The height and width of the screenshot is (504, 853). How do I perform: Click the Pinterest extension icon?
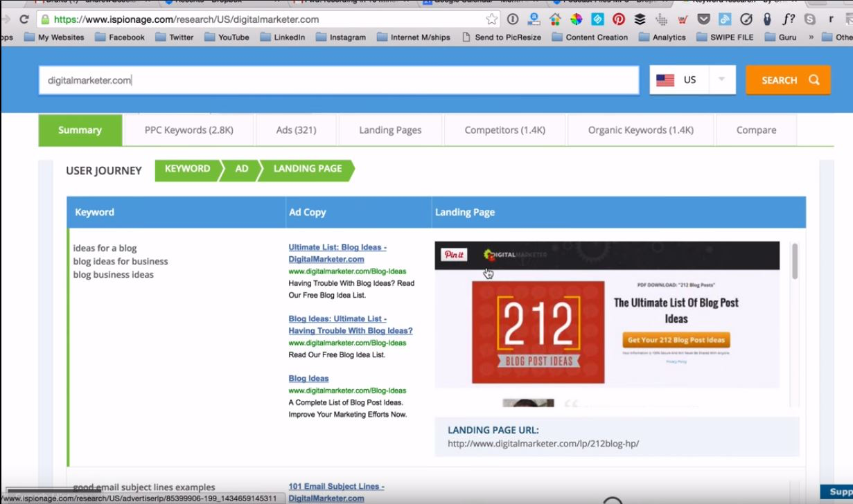(619, 19)
